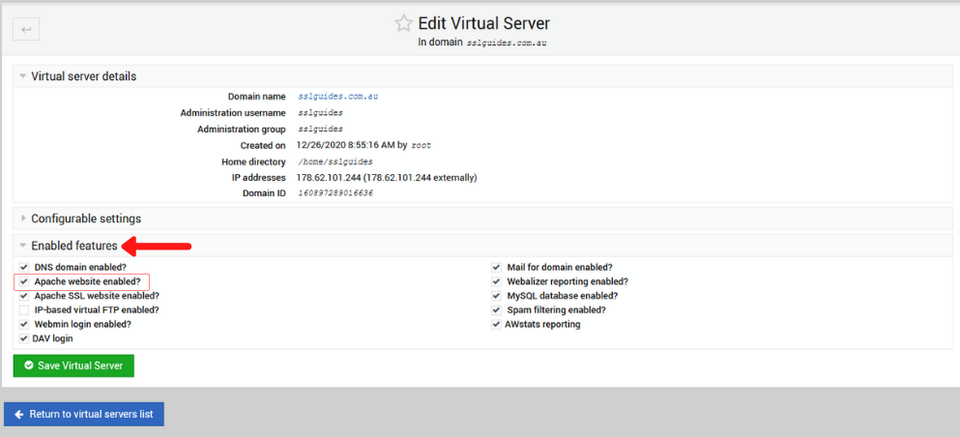Screen dimensions: 960x437
Task: Open the sslguides.com.au domain name link
Action: point(337,96)
